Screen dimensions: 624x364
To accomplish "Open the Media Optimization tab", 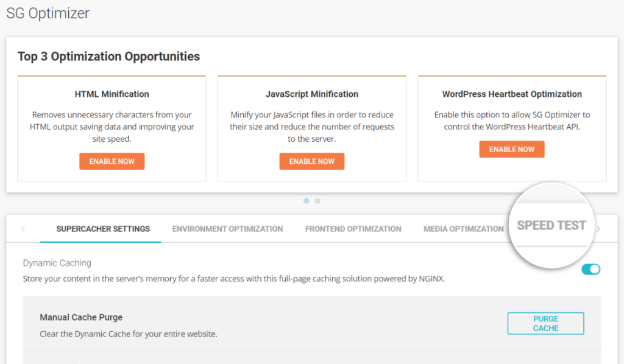I will click(x=463, y=229).
